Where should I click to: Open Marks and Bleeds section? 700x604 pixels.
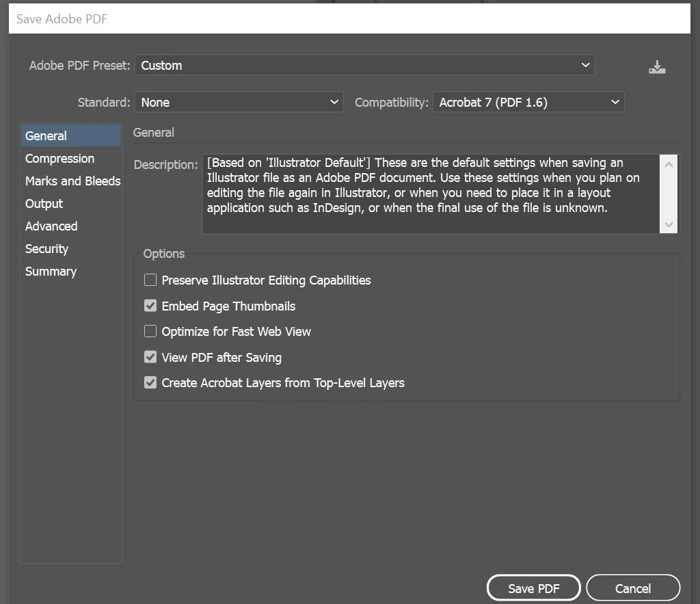pyautogui.click(x=72, y=181)
